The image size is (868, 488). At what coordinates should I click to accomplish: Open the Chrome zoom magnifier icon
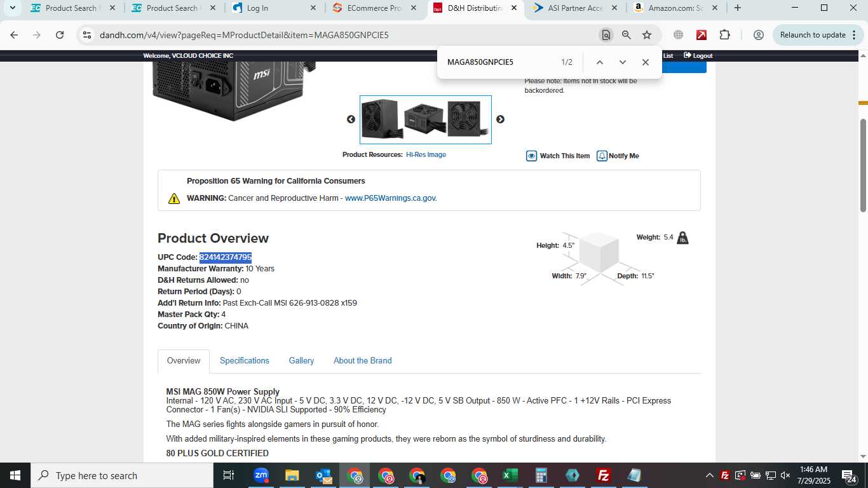click(627, 35)
